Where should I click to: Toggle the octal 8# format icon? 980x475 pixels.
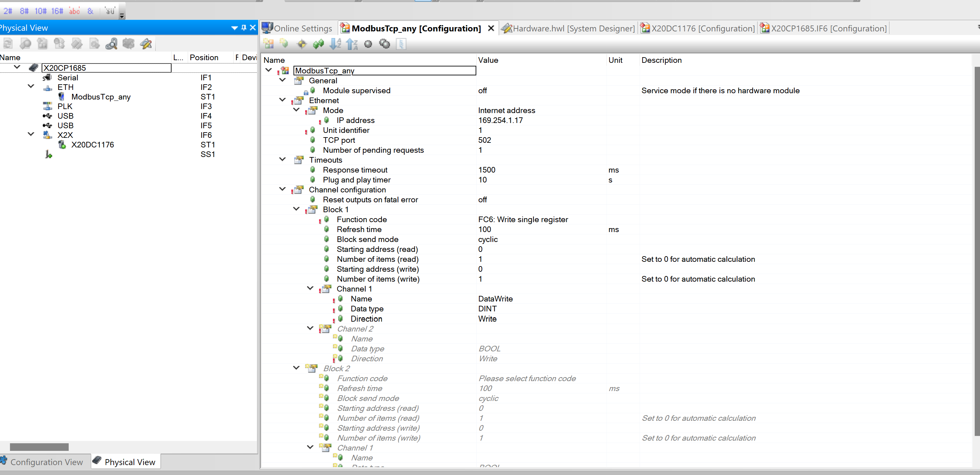click(24, 11)
